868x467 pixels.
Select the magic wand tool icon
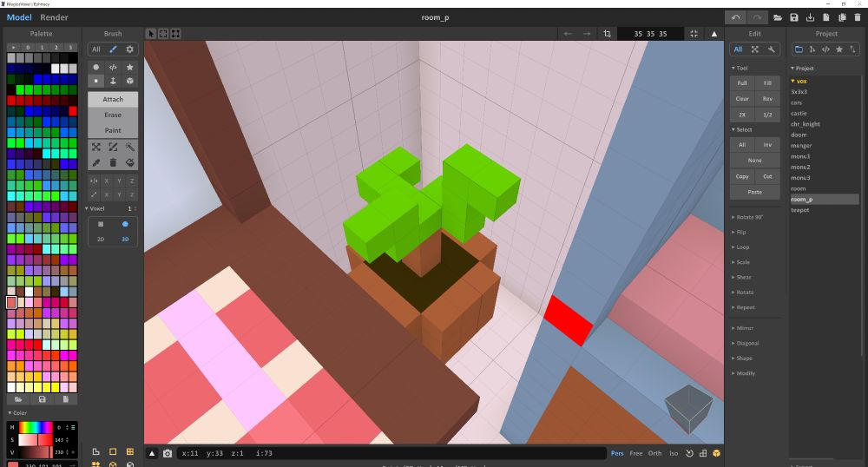coord(129,148)
